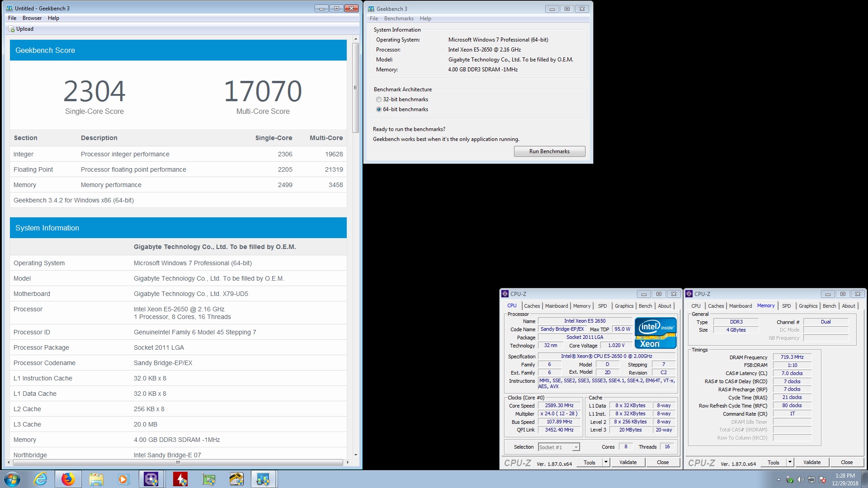Switch to the Bench tab in the CPU-Z CPU window
This screenshot has height=488, width=868.
(x=645, y=306)
